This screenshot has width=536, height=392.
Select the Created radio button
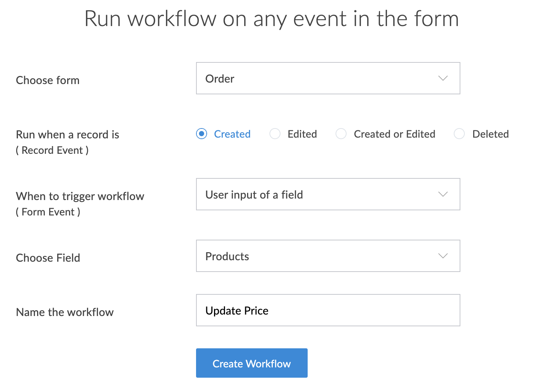[202, 134]
